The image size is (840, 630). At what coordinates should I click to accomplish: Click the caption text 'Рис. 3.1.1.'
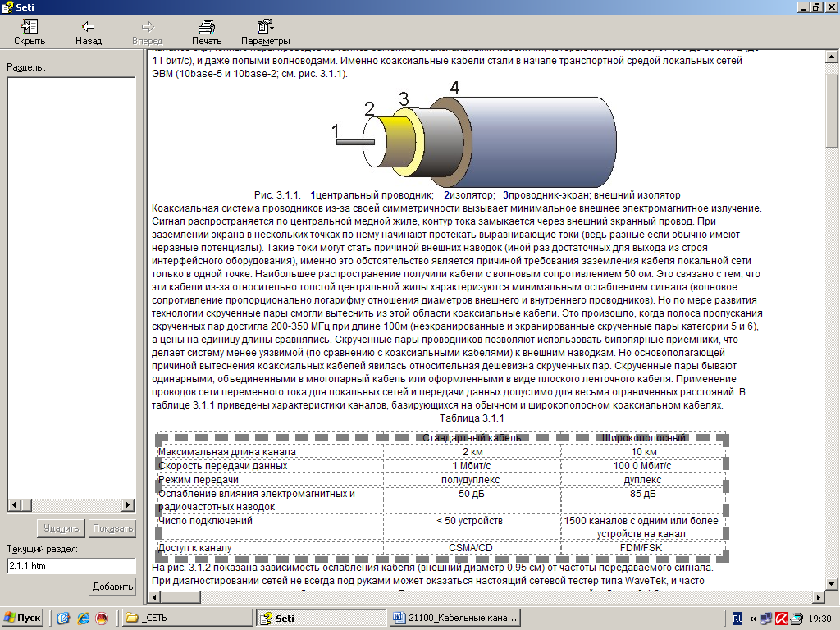[x=277, y=195]
